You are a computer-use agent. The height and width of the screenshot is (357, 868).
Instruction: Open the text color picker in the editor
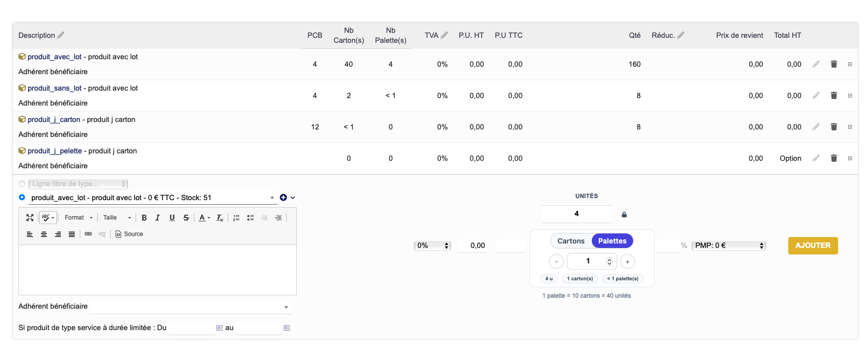coord(204,218)
